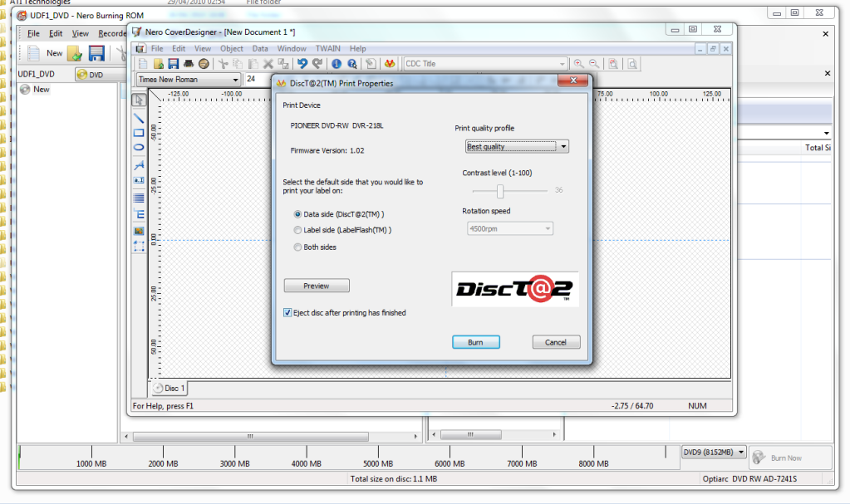Open Rotation speed 4500rpm dropdown
This screenshot has height=504, width=850.
510,228
